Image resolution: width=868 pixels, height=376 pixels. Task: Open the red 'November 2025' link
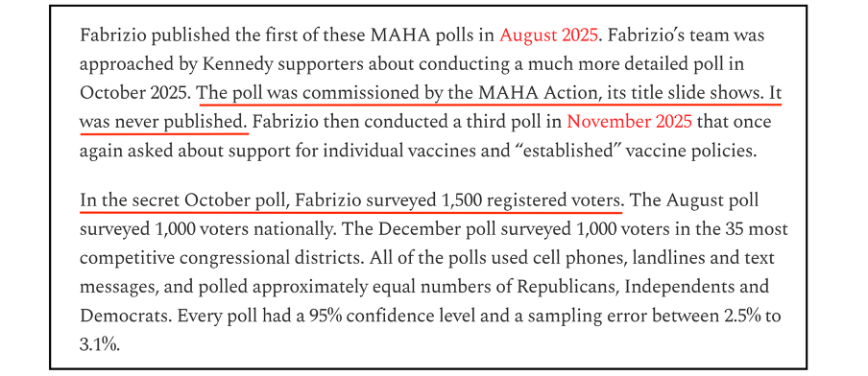point(630,121)
